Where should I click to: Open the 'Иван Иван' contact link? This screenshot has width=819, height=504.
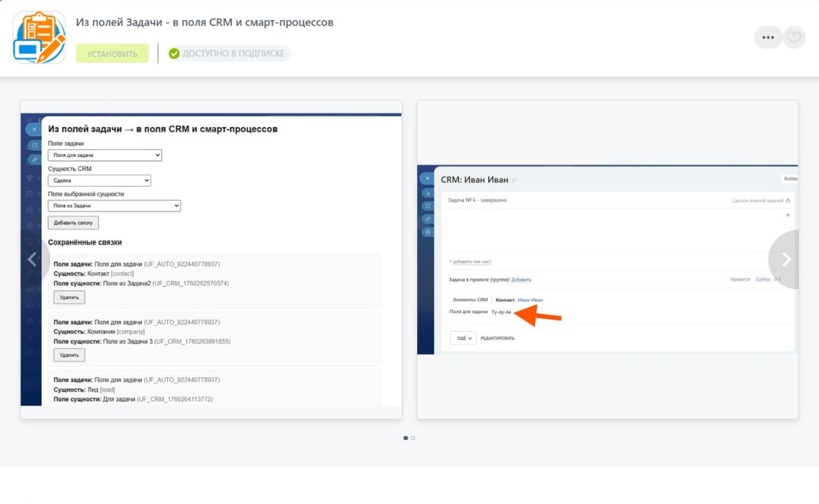tap(530, 300)
